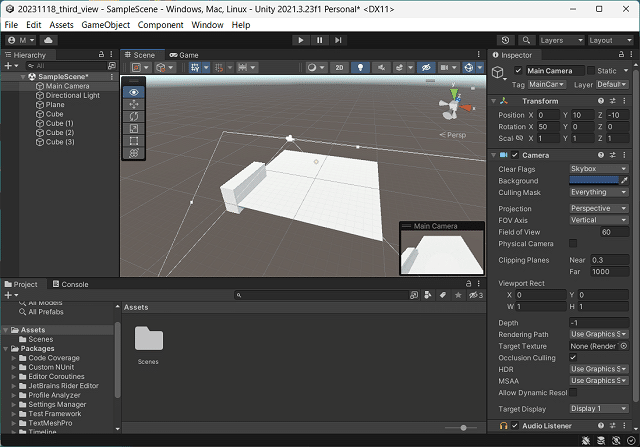Select Directional Light in Hierarchy
Screen dimensions: 640x447
(72, 96)
